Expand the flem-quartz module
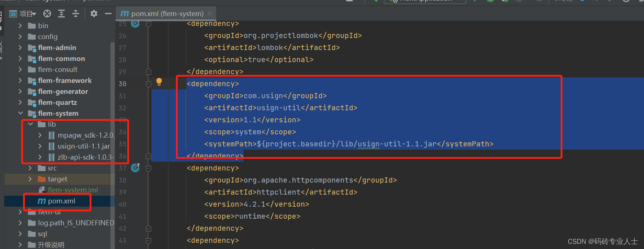 (20, 103)
